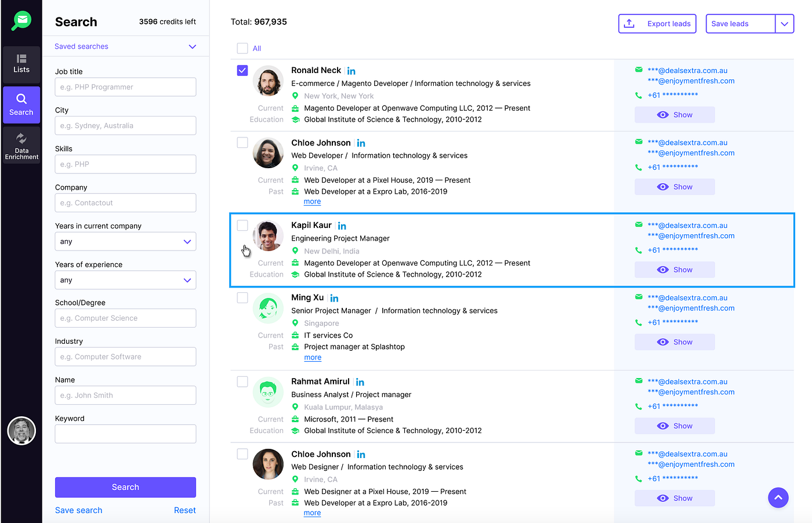
Task: Open Rahmat Amirul's LinkedIn icon
Action: pos(360,382)
